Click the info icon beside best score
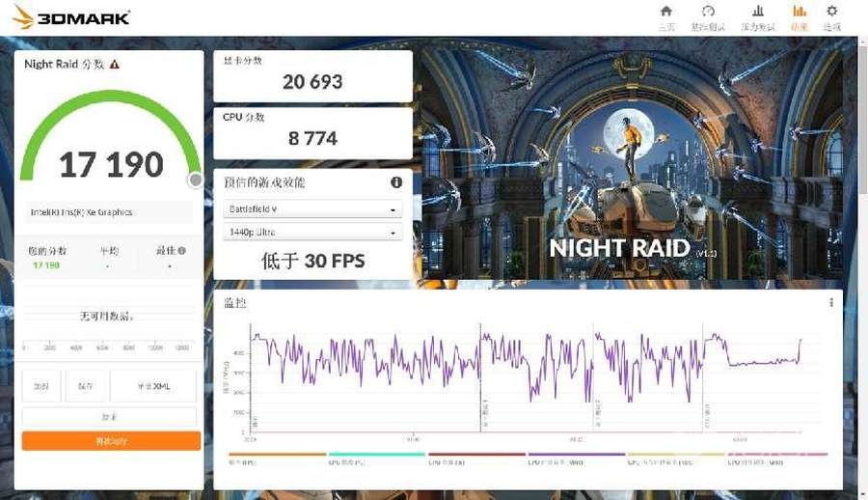The width and height of the screenshot is (868, 500). [182, 251]
